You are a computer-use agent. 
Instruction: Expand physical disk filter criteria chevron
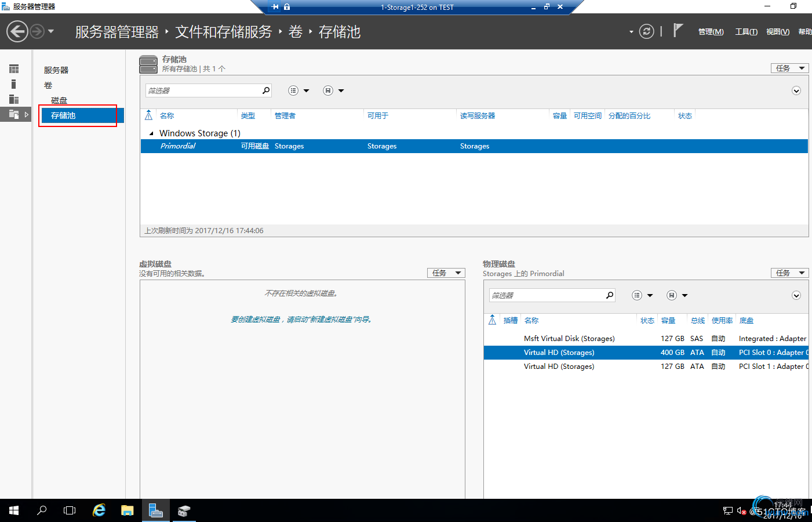[x=796, y=295]
